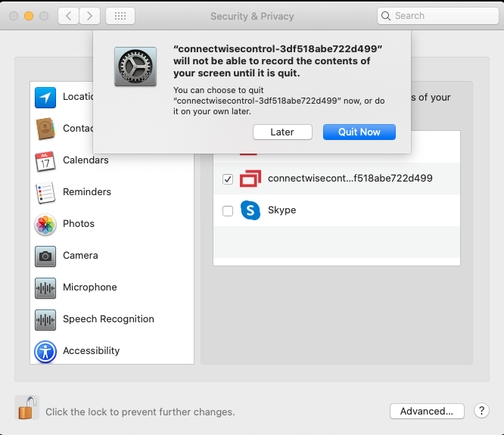Viewport: 504px width, 435px height.
Task: Go back with the left arrow
Action: [68, 16]
